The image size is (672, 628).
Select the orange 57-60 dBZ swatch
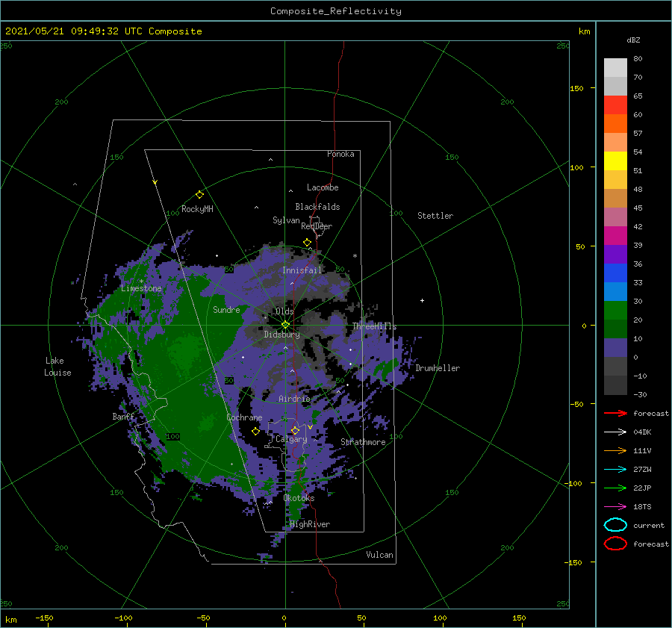pyautogui.click(x=615, y=124)
